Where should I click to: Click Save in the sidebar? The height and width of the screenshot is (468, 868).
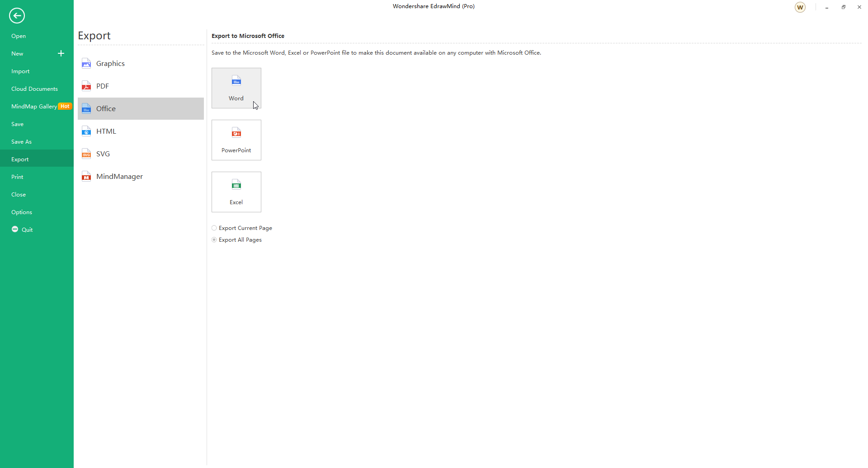[37, 124]
